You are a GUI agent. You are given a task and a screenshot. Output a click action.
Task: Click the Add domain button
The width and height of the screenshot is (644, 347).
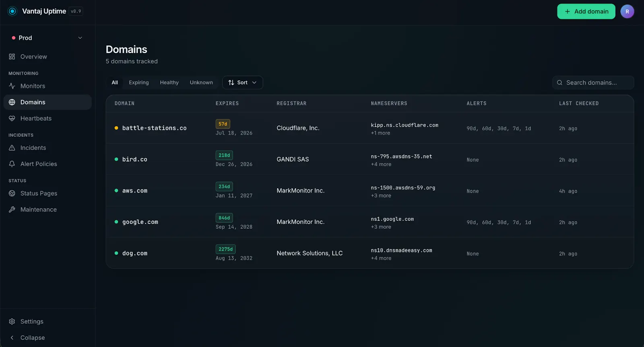[586, 12]
